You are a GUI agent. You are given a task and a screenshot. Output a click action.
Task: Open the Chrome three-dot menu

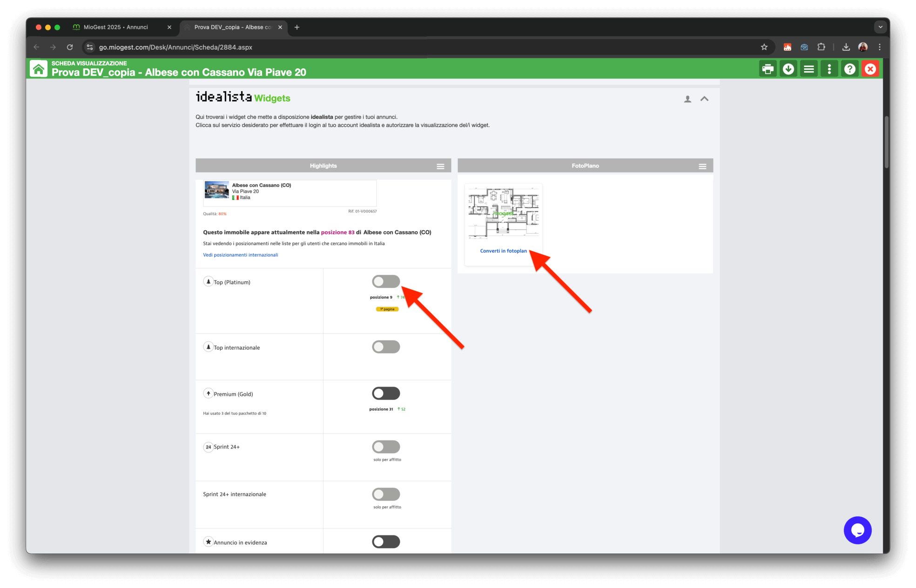(x=880, y=47)
